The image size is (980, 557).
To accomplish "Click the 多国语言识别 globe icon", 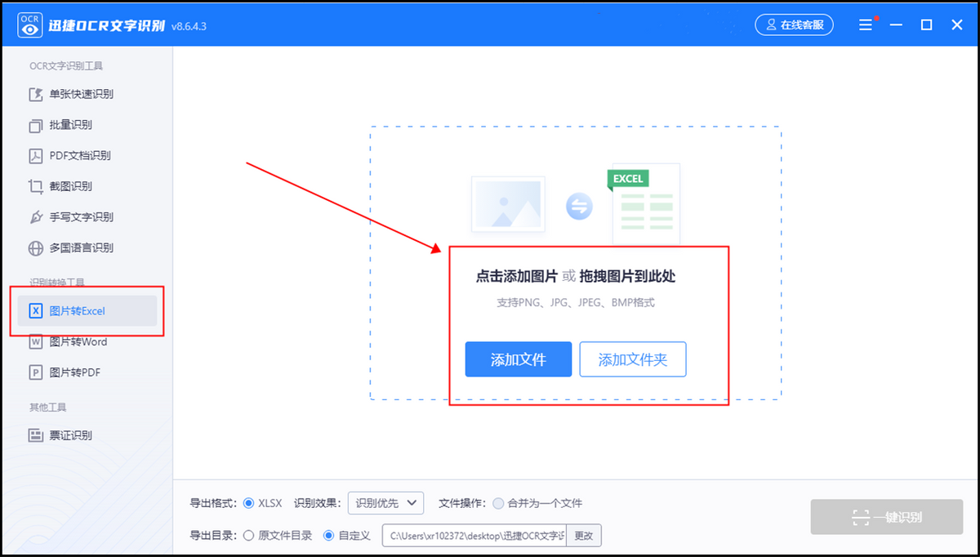I will [36, 248].
